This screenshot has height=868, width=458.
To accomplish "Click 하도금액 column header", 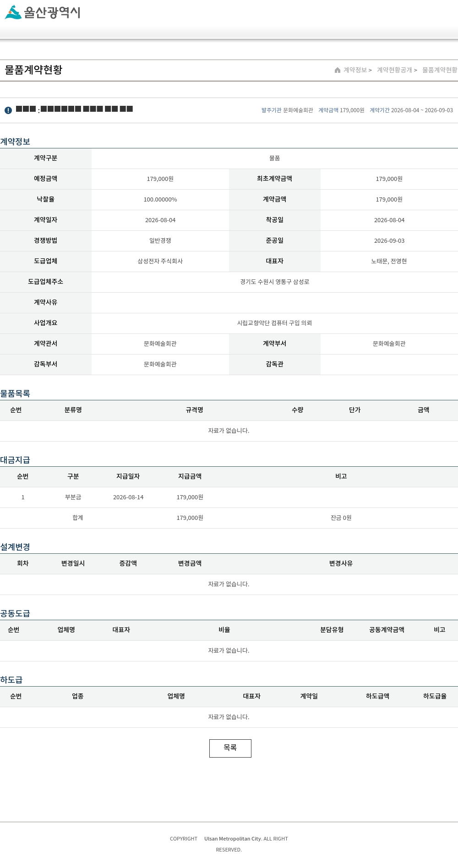I will 378,697.
